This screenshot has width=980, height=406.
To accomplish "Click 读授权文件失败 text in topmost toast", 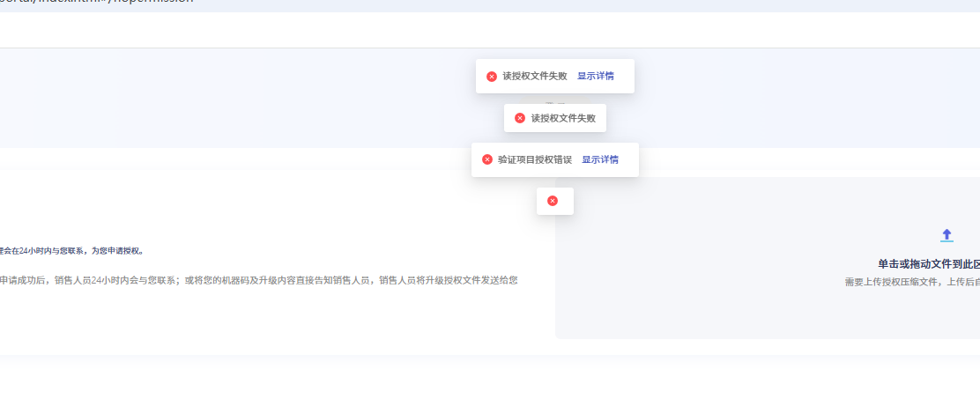I will [x=535, y=77].
